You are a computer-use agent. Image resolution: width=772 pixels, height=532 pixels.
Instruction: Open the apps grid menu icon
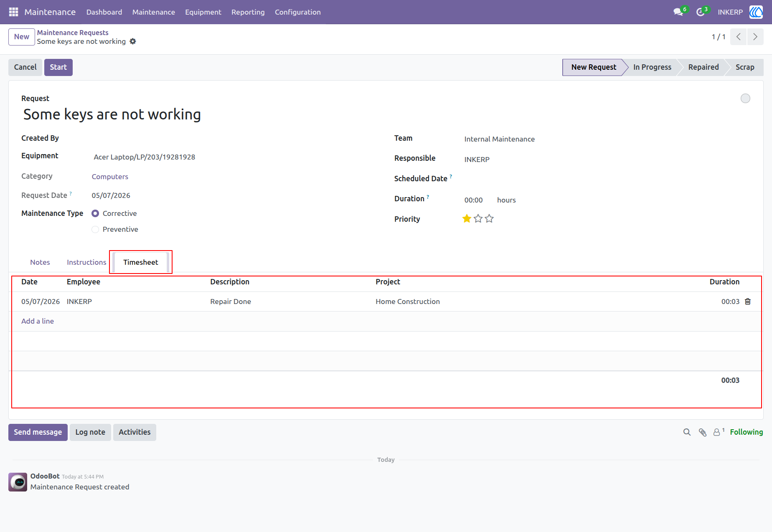(x=13, y=12)
